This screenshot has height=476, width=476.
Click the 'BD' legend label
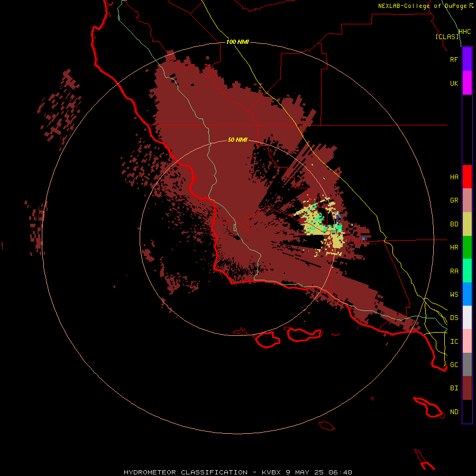click(x=454, y=224)
